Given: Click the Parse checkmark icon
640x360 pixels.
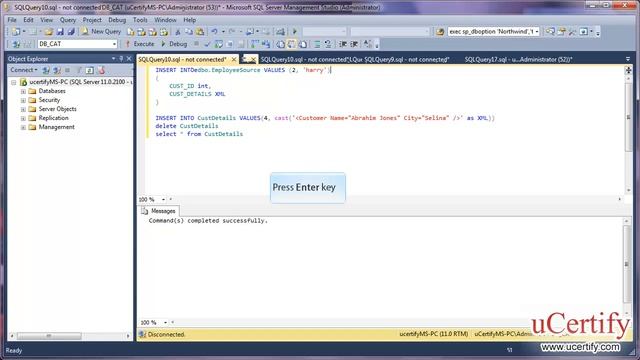Looking at the screenshot, I should tap(207, 44).
